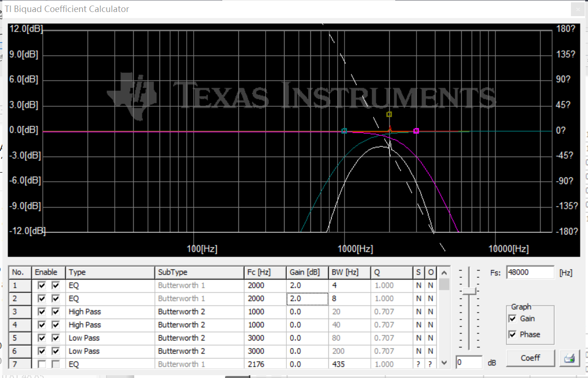The width and height of the screenshot is (588, 378).
Task: Click the 'S' column header
Action: click(x=418, y=272)
